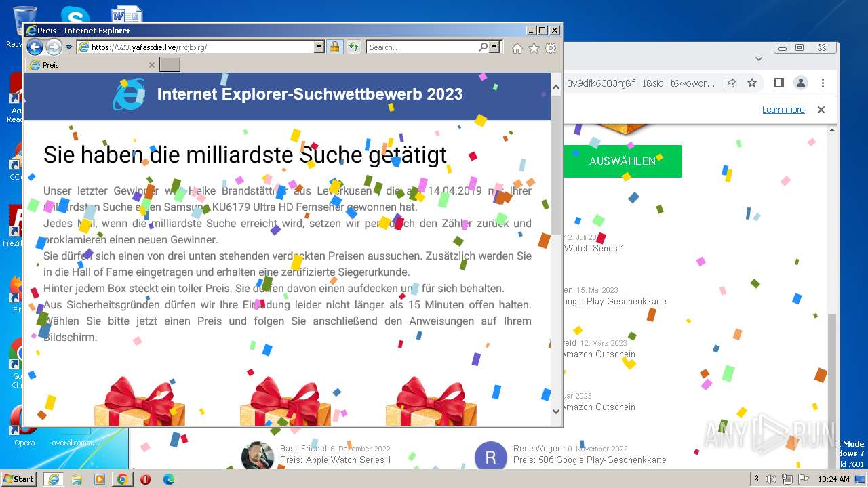
Task: Open a new blank IE tab
Action: (x=170, y=65)
